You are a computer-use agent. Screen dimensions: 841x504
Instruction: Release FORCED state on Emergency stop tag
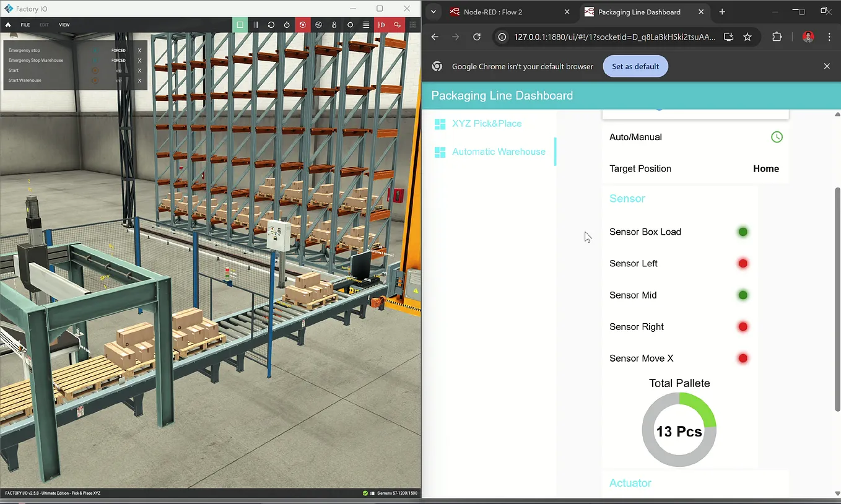coord(118,50)
